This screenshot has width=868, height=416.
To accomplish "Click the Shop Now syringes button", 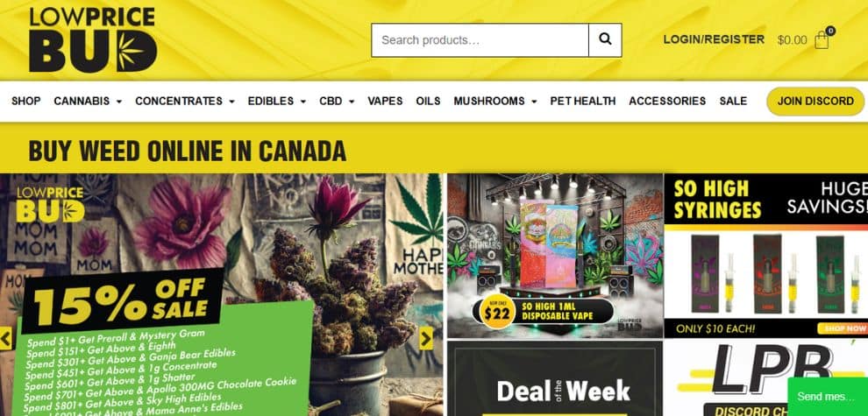I will click(843, 328).
